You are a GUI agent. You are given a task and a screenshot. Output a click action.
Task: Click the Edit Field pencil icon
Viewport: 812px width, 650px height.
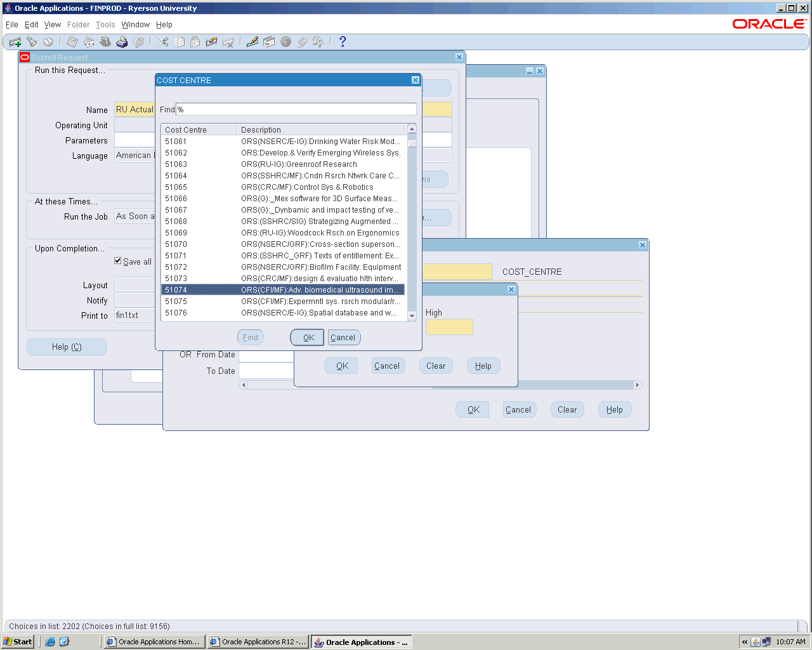coord(252,42)
